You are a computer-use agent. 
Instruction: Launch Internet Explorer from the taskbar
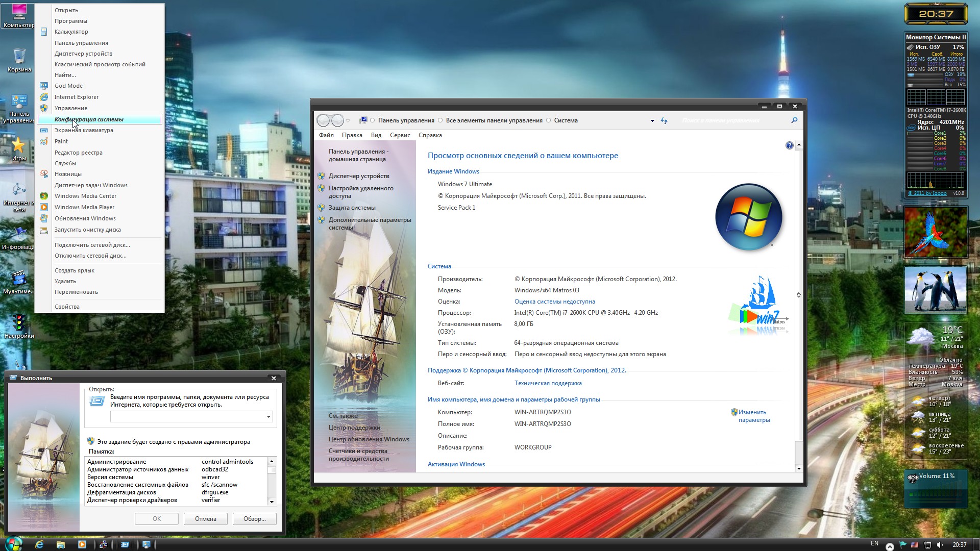pos(39,544)
